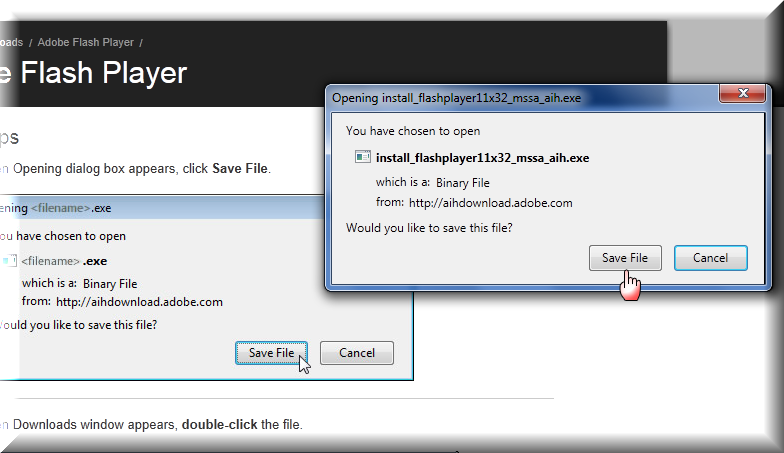
Task: Click Cancel in the instructional page dialog image
Action: click(x=356, y=353)
